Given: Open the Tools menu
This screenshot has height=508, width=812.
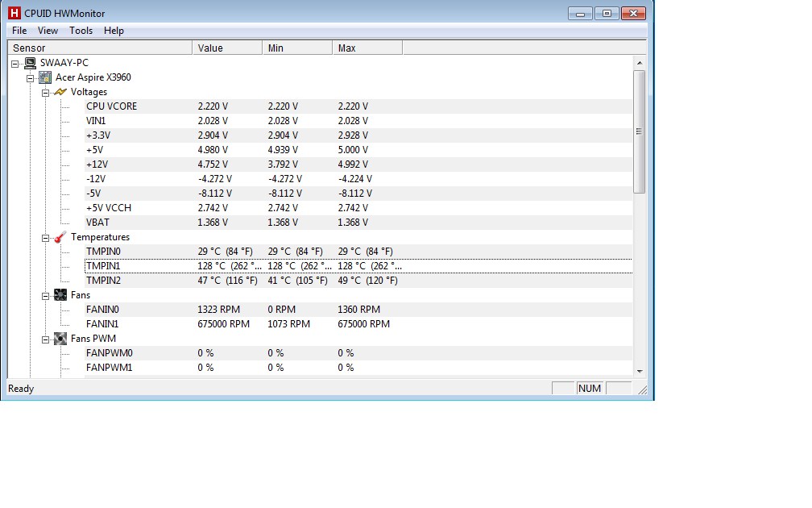Looking at the screenshot, I should (x=81, y=31).
